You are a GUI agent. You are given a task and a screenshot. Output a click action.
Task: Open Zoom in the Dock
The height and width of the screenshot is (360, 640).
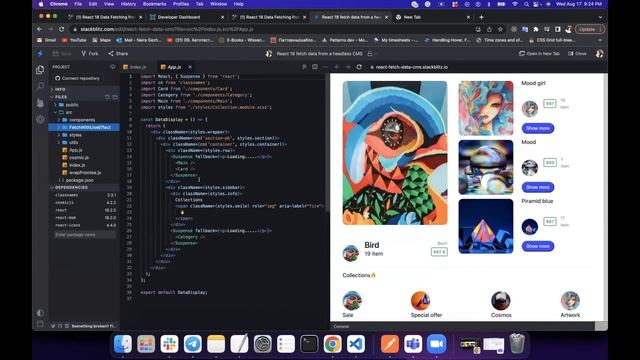point(436,344)
